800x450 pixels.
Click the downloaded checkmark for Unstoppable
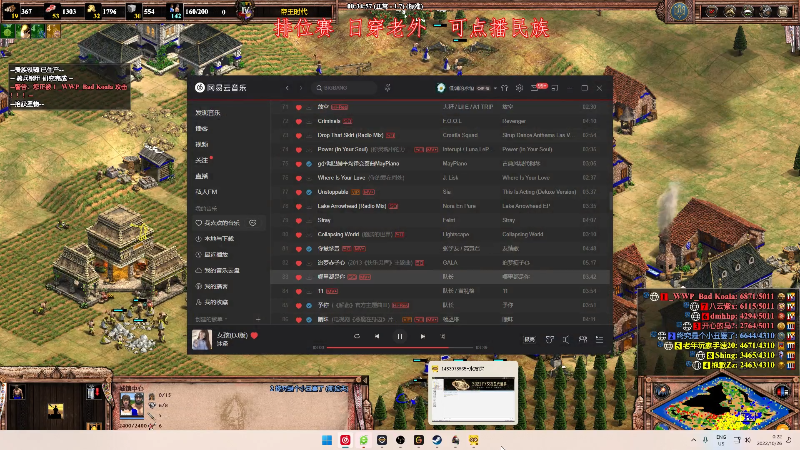tap(309, 192)
